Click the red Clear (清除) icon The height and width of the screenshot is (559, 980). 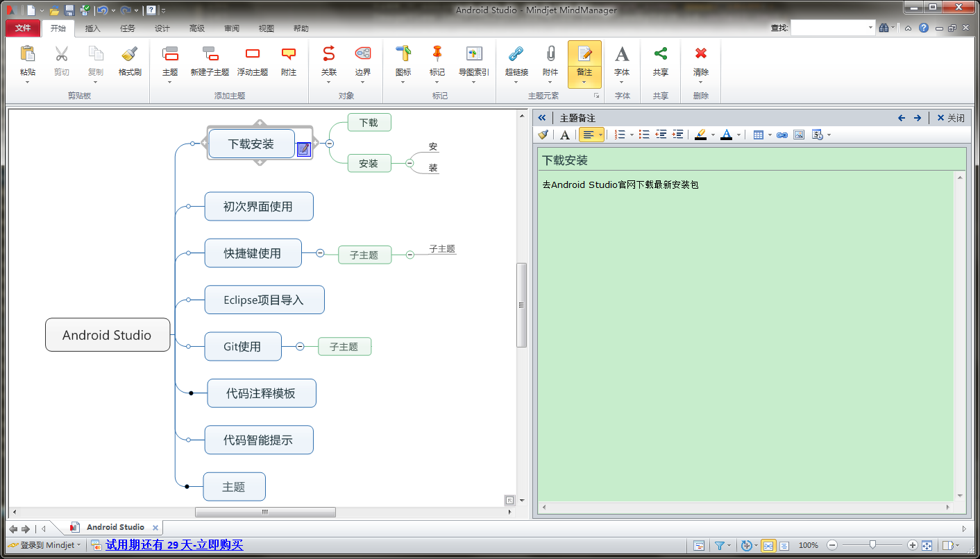[x=701, y=54]
